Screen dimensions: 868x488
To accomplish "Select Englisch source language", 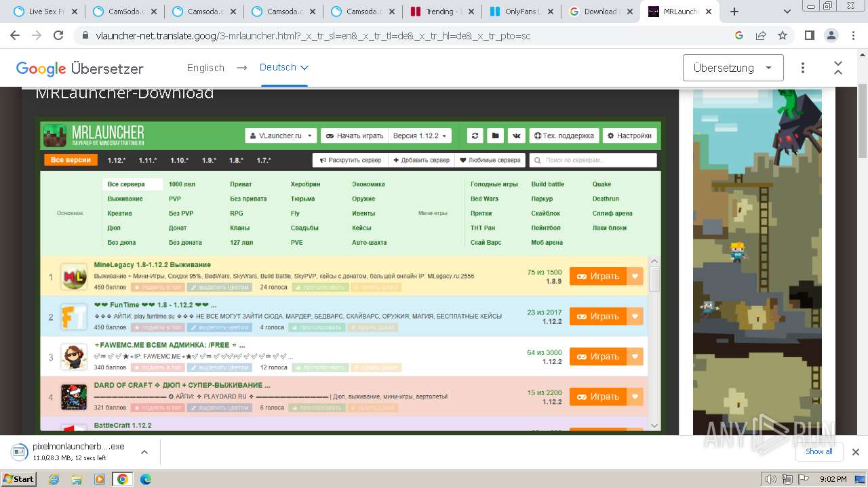I will point(205,68).
